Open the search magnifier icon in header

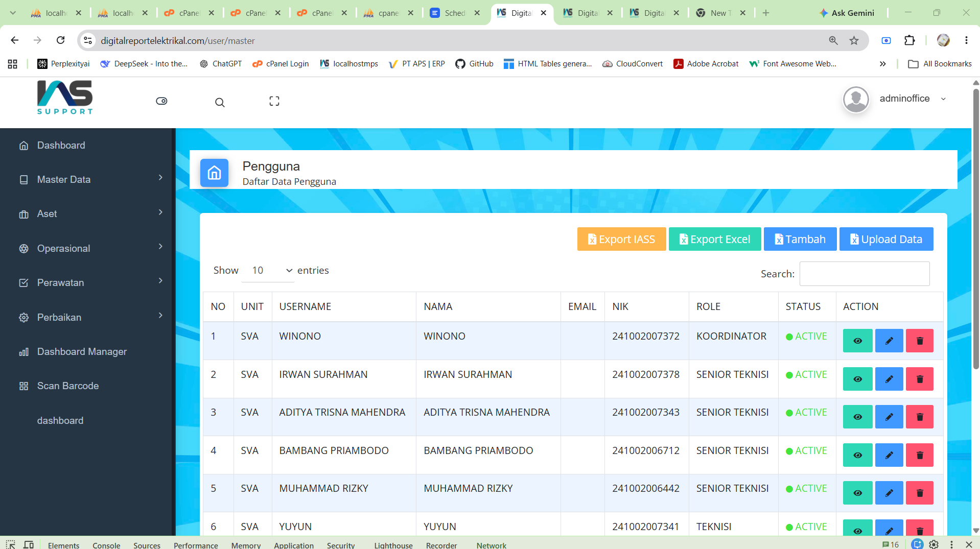220,102
